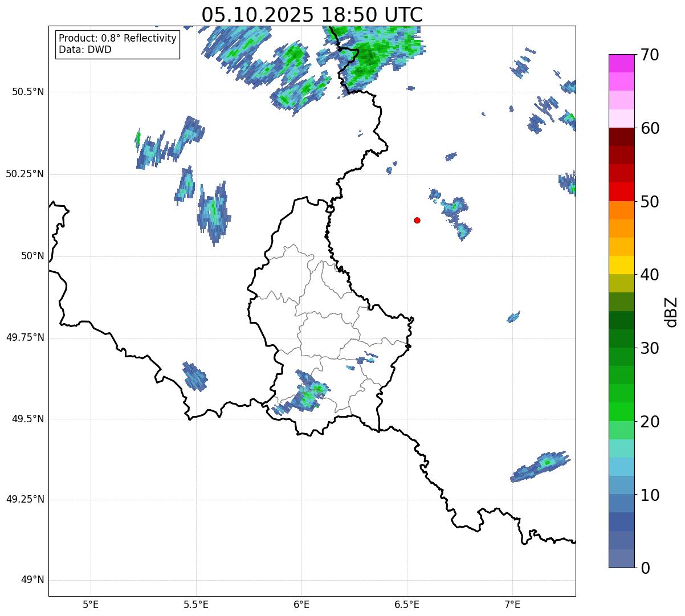Click the 5.5°E longitude label
The image size is (685, 616).
pyautogui.click(x=196, y=604)
